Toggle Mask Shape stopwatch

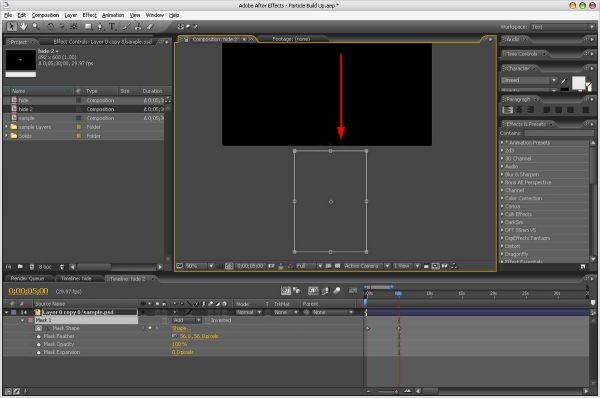click(x=39, y=328)
